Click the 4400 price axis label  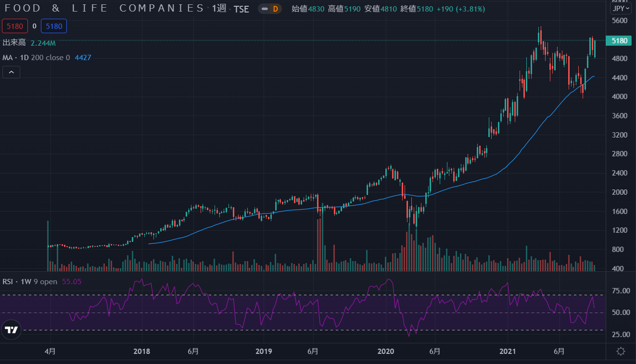(620, 78)
